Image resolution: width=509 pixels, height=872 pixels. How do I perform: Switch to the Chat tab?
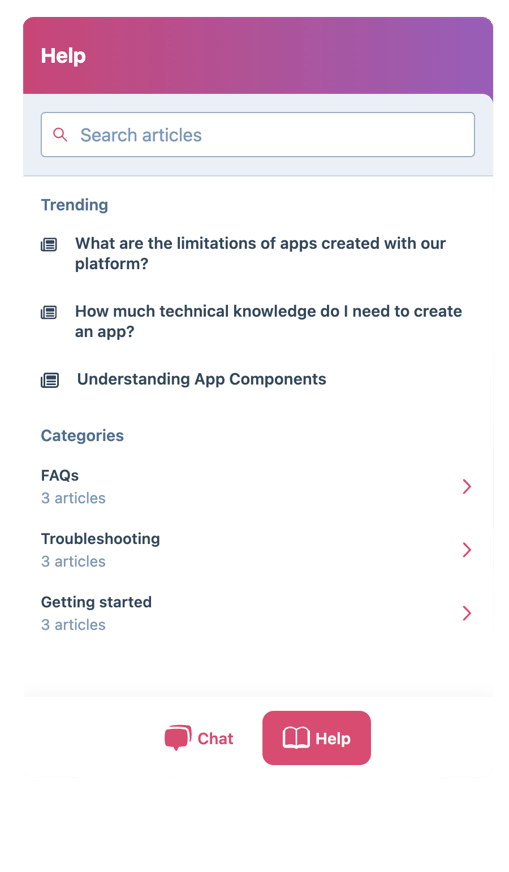tap(199, 738)
